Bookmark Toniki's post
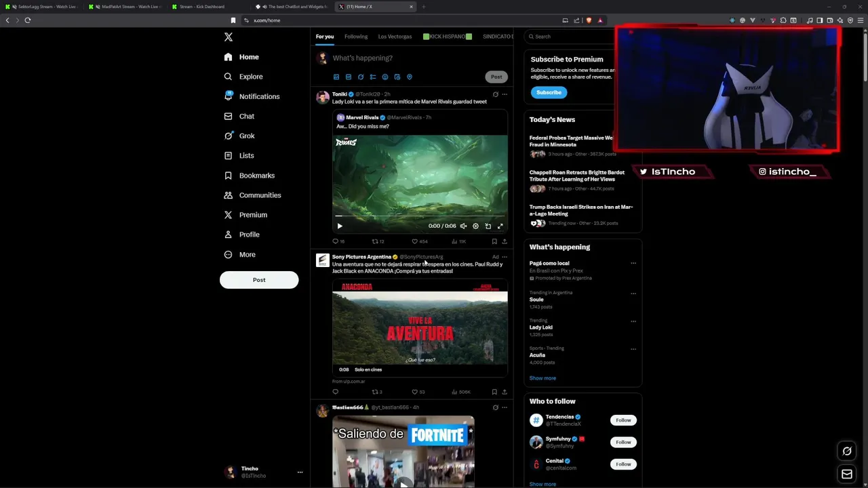 [494, 241]
